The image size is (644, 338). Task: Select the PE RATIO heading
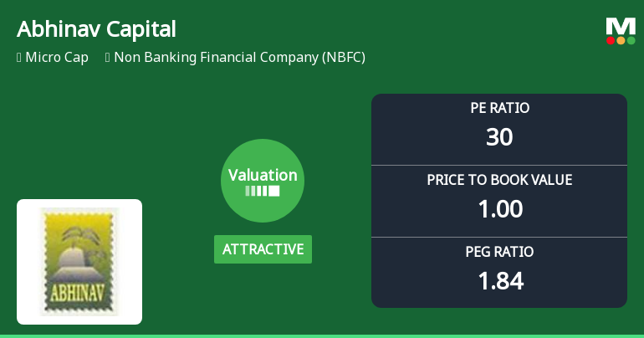tap(500, 108)
